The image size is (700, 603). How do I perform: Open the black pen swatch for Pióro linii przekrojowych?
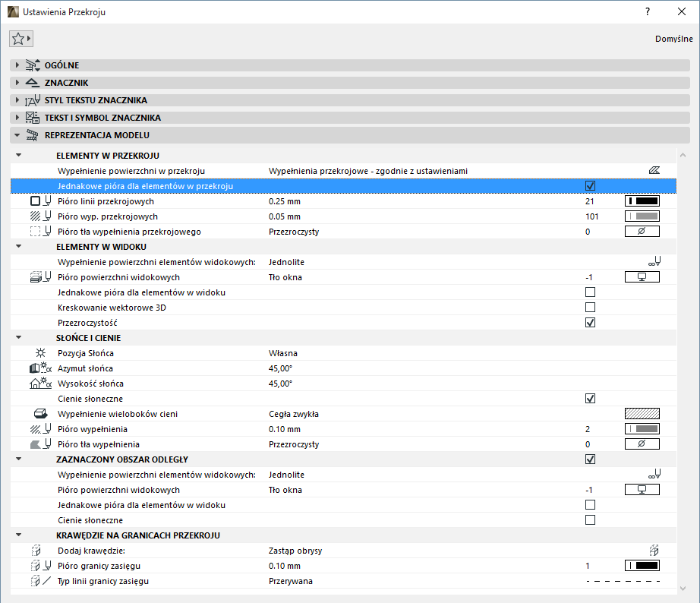(642, 201)
